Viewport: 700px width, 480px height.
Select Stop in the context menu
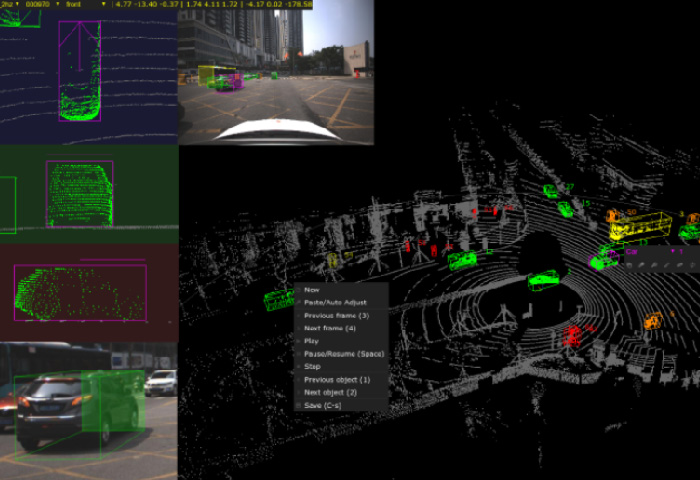311,367
